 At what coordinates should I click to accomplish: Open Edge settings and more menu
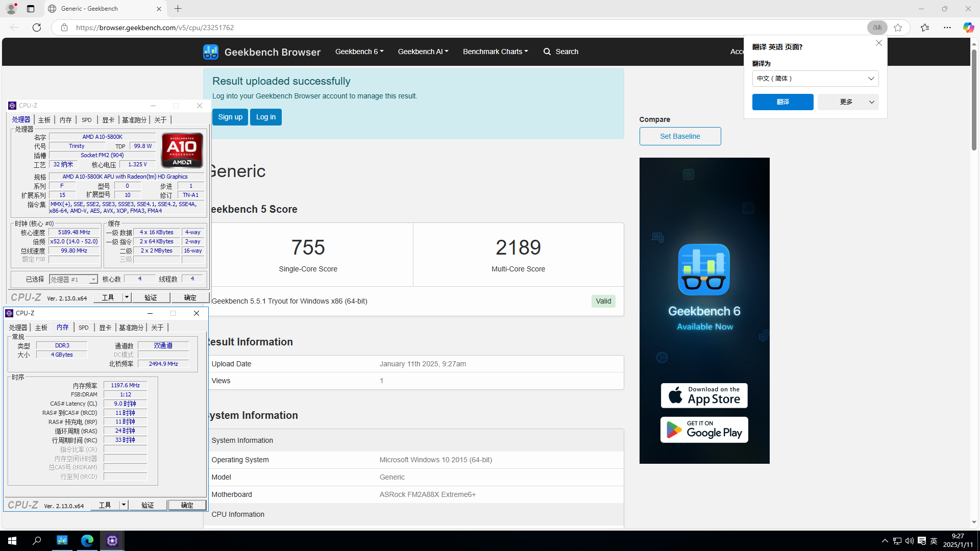pyautogui.click(x=947, y=28)
